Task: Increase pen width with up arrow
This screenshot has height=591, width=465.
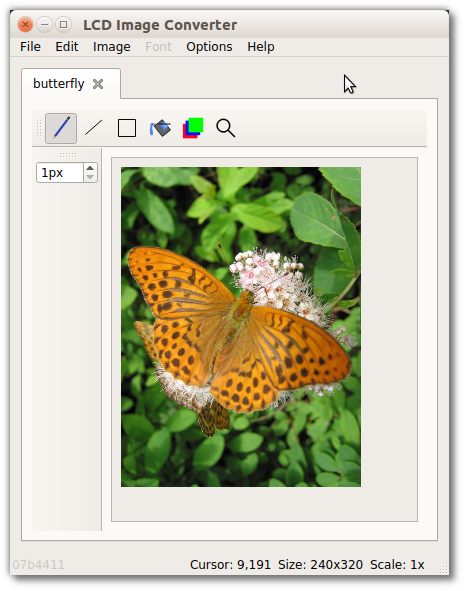Action: [90, 168]
